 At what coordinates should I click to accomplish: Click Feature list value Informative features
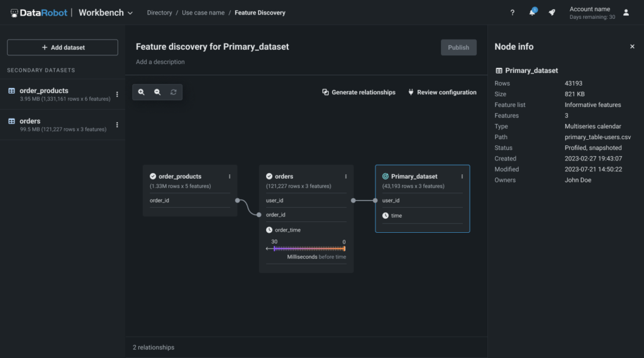[592, 105]
